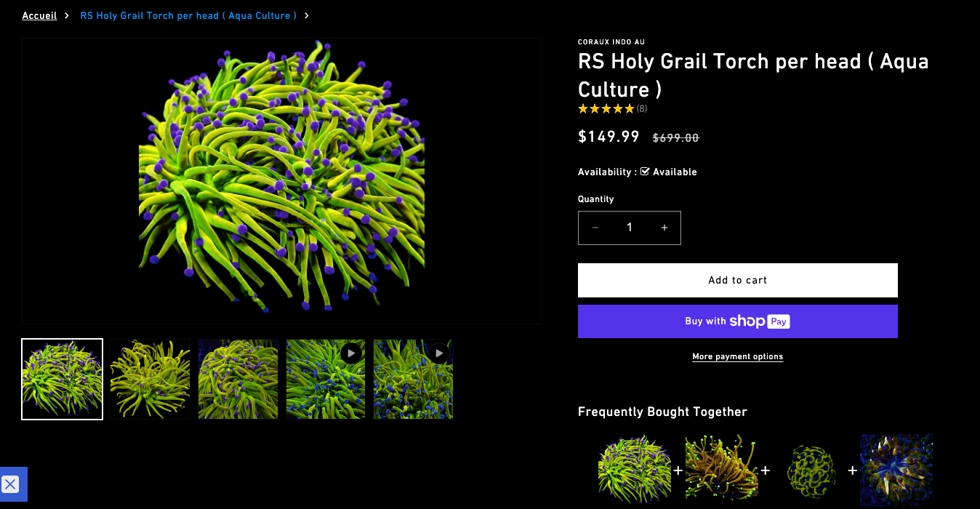This screenshot has height=509, width=980.
Task: Open the Accueil breadcrumb link
Action: click(39, 15)
